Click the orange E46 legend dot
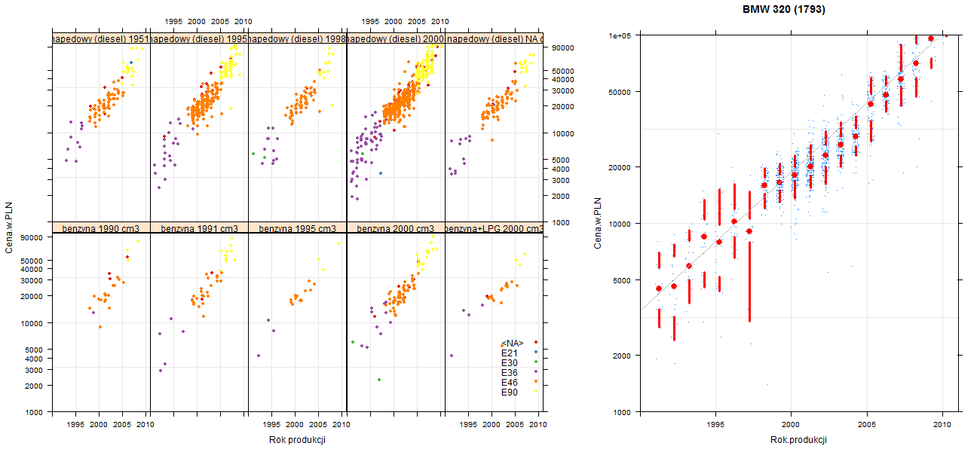 coord(535,382)
